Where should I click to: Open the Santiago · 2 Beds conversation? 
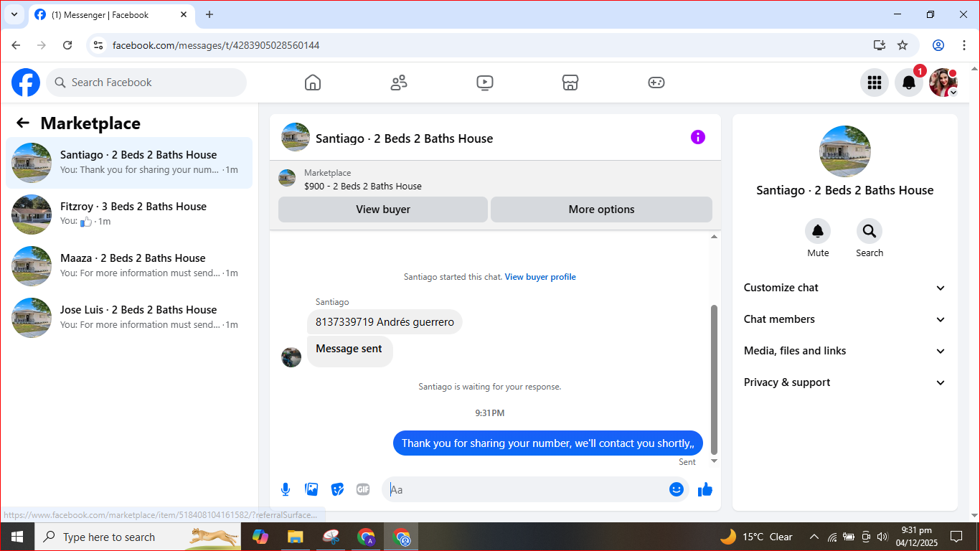(129, 163)
